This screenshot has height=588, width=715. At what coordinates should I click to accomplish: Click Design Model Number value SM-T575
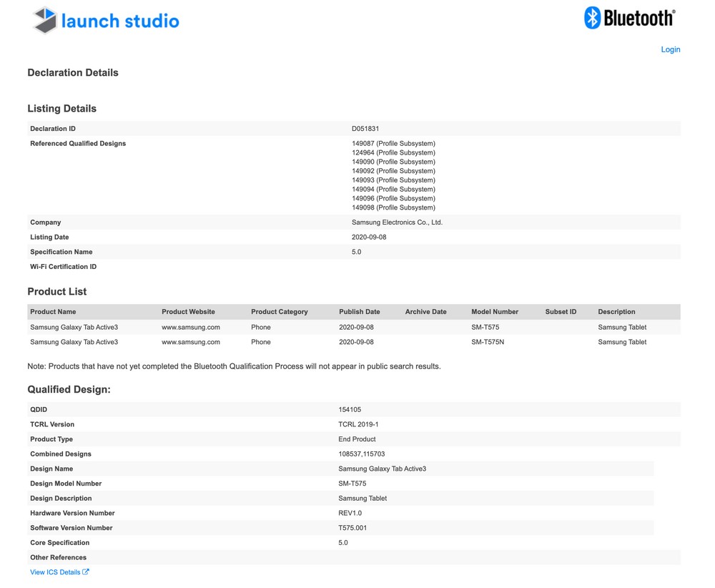click(352, 484)
